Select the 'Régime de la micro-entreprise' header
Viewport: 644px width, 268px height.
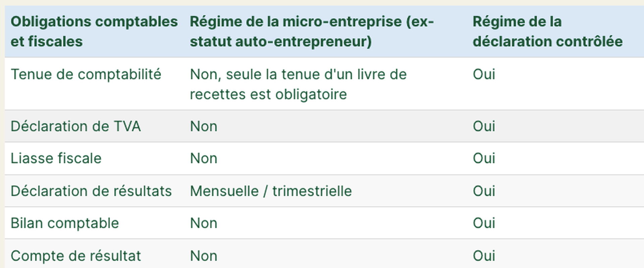coord(312,32)
